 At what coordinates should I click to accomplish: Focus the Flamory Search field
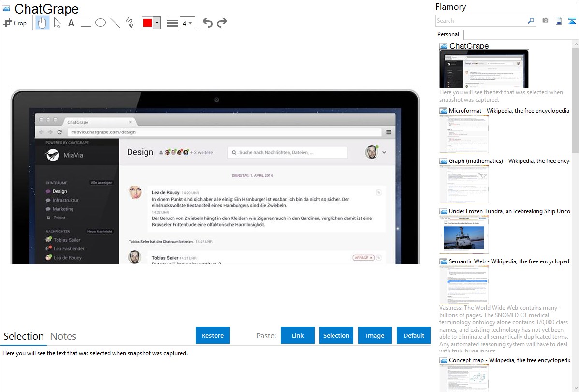coord(481,21)
